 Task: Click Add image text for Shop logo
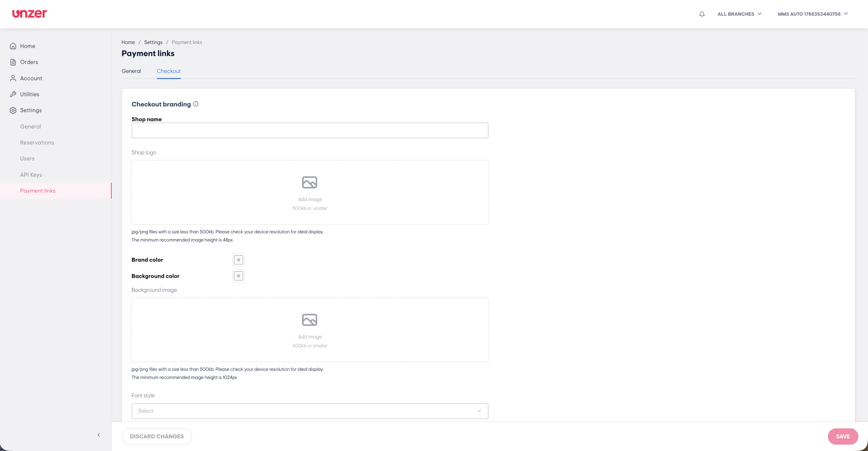310,199
